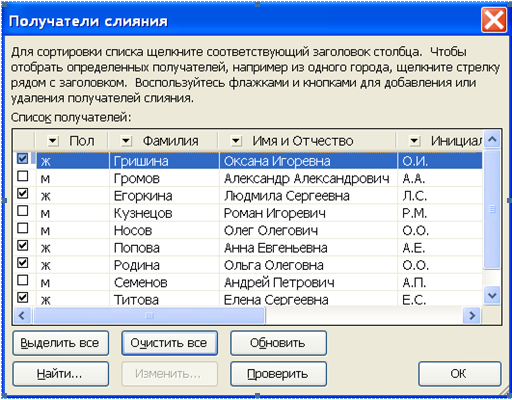The height and width of the screenshot is (400, 512).
Task: Click the horizontal scroll left arrow
Action: click(22, 315)
